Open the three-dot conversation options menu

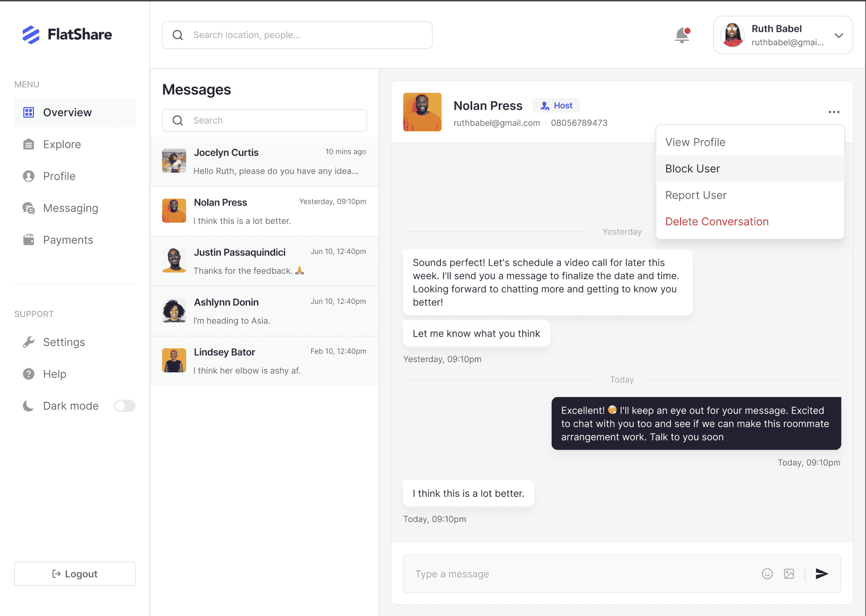pos(834,112)
